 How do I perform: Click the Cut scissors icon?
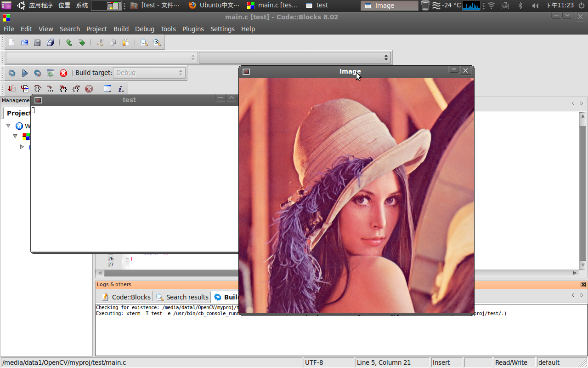100,42
